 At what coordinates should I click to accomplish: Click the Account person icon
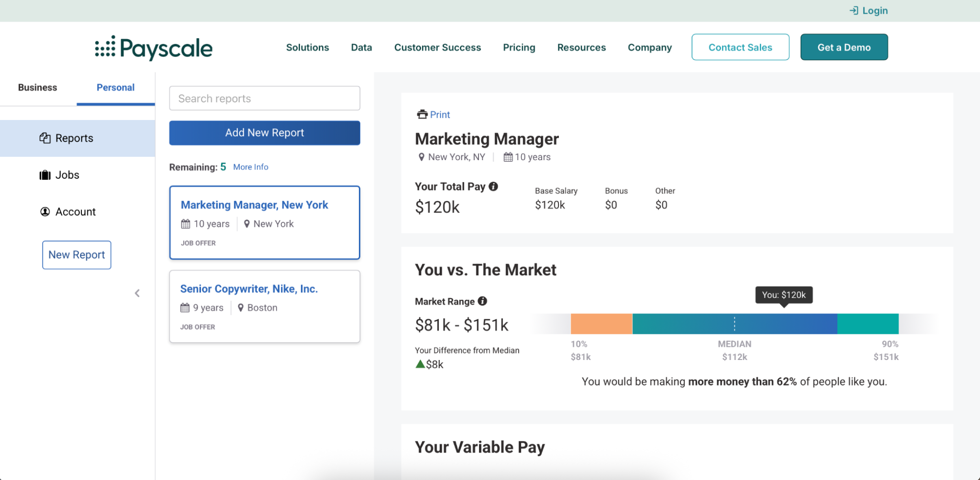pos(45,212)
